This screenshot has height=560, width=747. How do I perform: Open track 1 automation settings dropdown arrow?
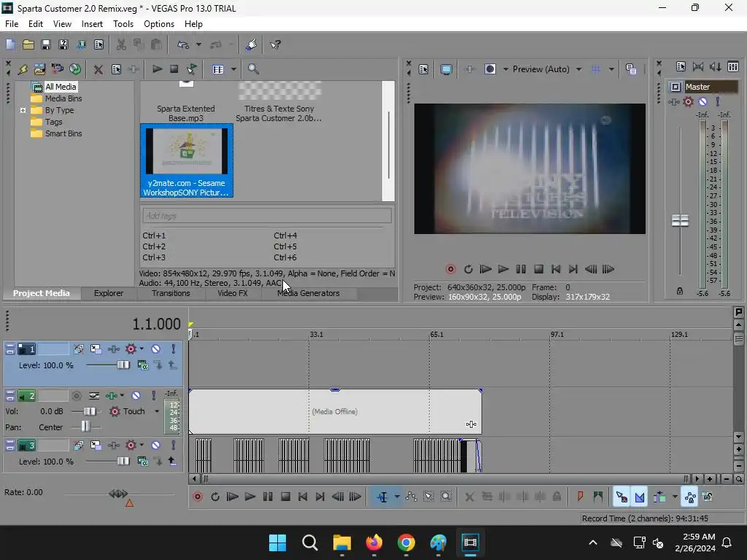pyautogui.click(x=142, y=349)
